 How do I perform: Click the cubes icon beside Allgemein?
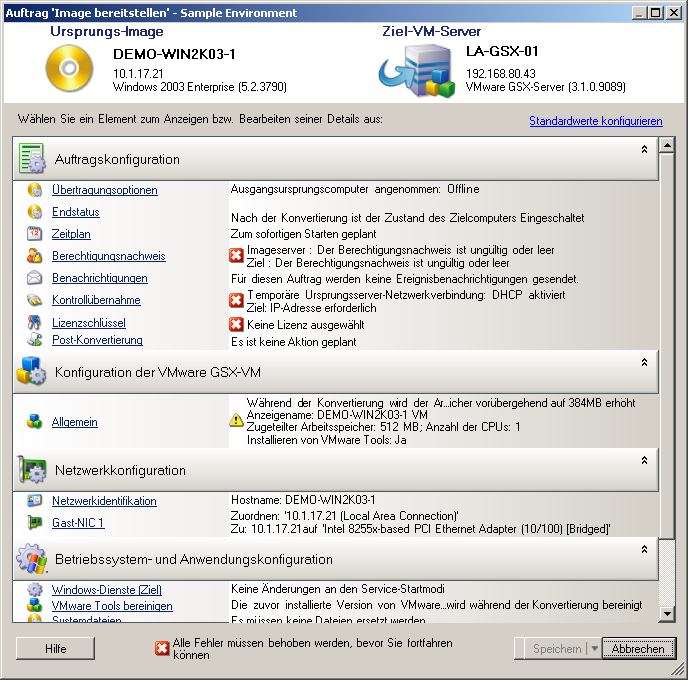[35, 422]
